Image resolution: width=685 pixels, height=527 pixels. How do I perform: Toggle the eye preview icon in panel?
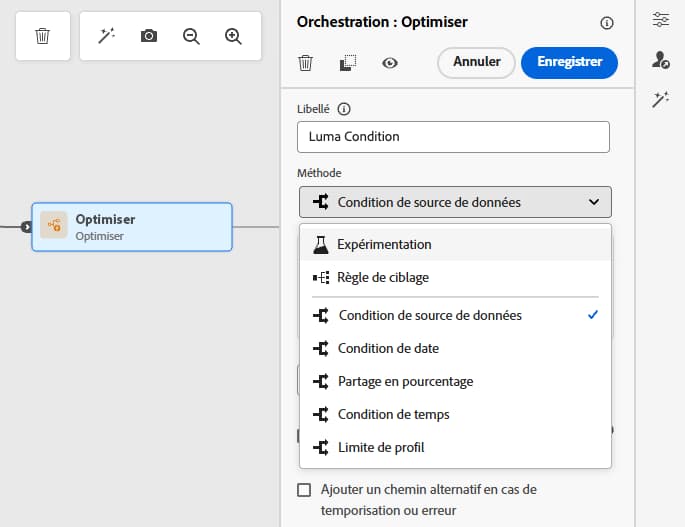390,63
